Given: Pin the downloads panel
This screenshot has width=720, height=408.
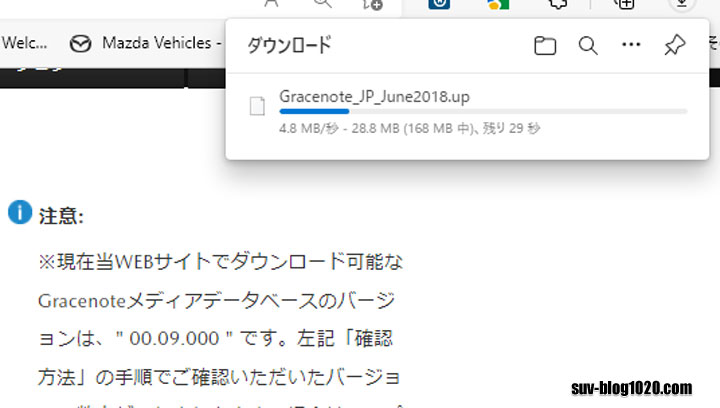Looking at the screenshot, I should (x=675, y=45).
